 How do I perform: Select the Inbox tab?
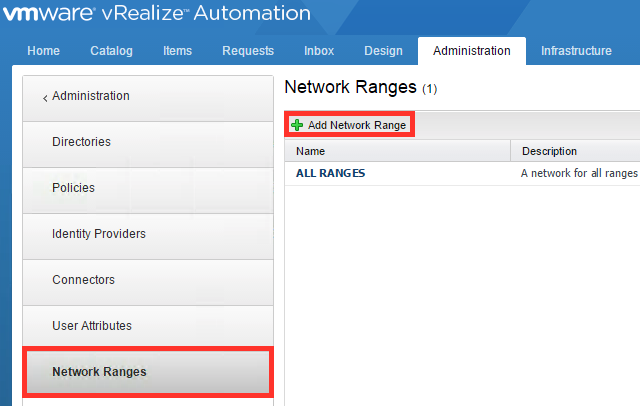[x=319, y=51]
